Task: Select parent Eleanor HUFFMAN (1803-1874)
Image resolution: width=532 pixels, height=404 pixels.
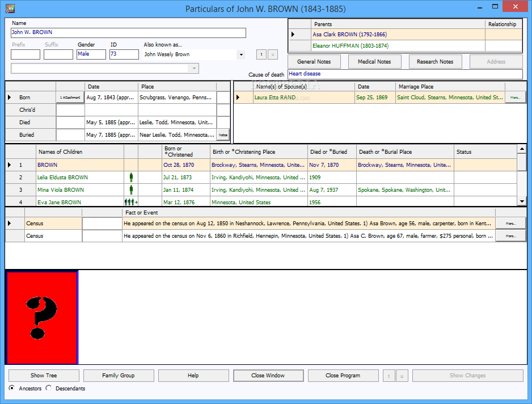Action: pos(398,45)
